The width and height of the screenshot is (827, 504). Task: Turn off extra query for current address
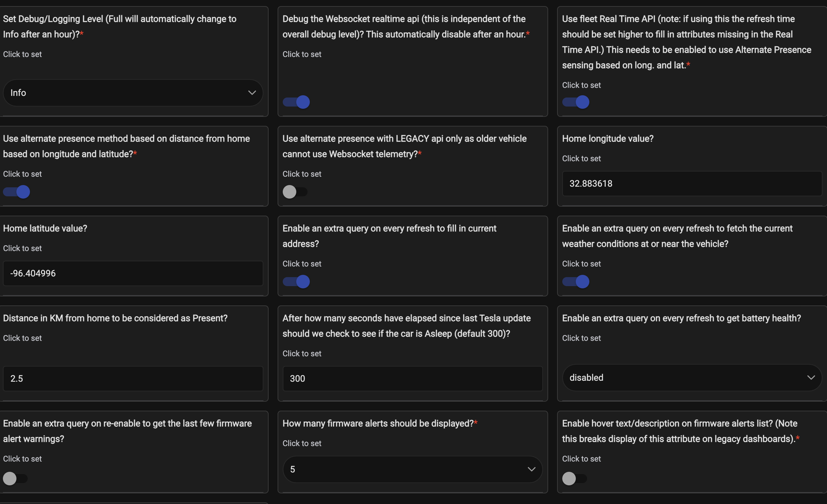click(x=296, y=282)
